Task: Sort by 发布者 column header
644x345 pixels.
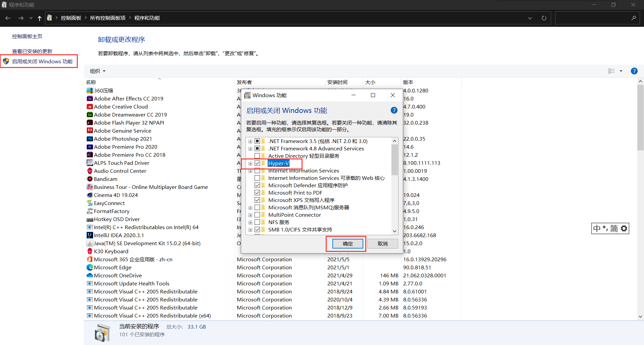Action: [x=244, y=82]
